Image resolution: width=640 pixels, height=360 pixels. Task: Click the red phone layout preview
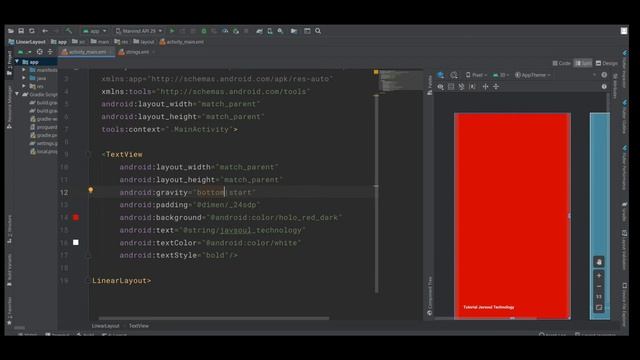513,216
